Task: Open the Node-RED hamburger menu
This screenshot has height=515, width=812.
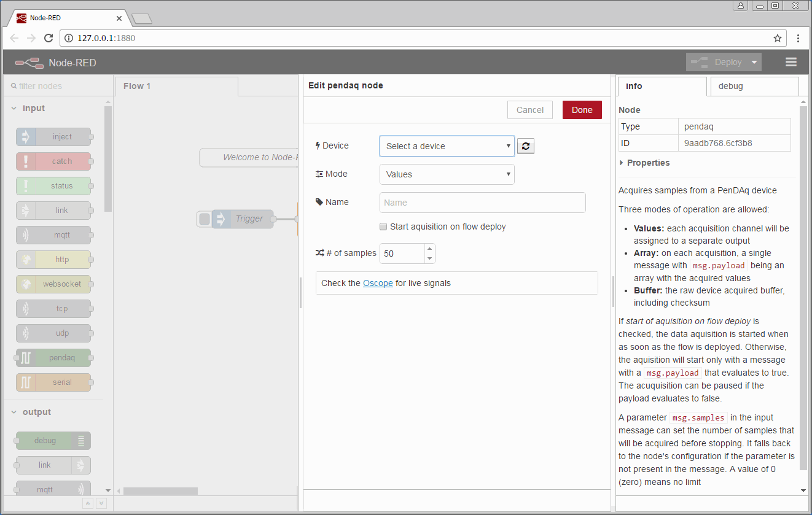Action: (791, 62)
